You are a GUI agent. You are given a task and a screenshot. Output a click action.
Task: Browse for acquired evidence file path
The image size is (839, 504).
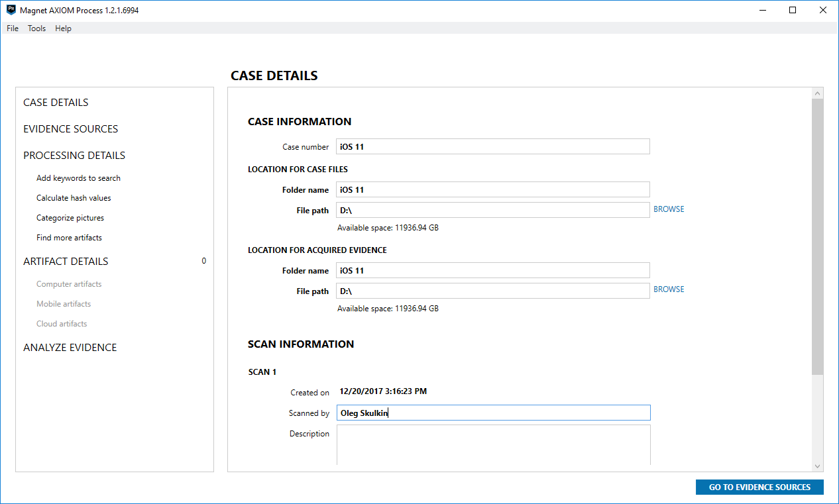[669, 289]
